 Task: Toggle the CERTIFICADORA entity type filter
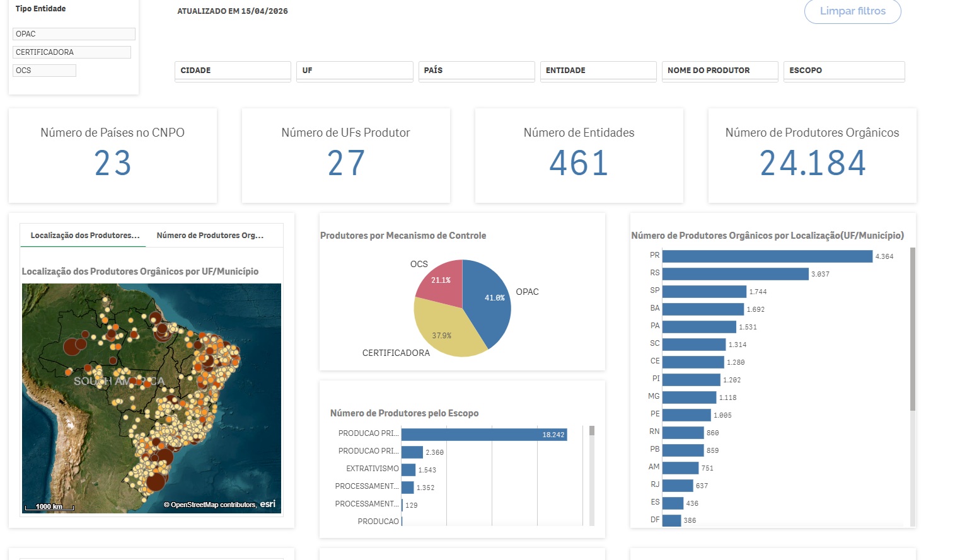(71, 52)
